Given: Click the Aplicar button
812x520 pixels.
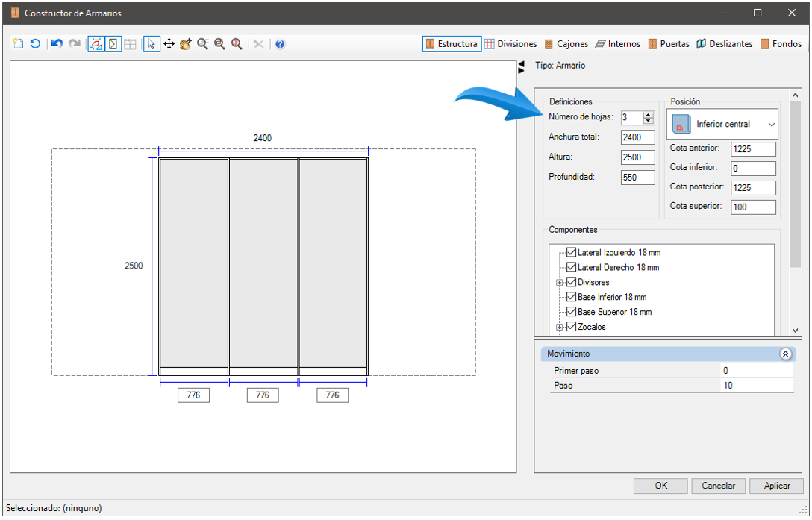Looking at the screenshot, I should (x=777, y=486).
